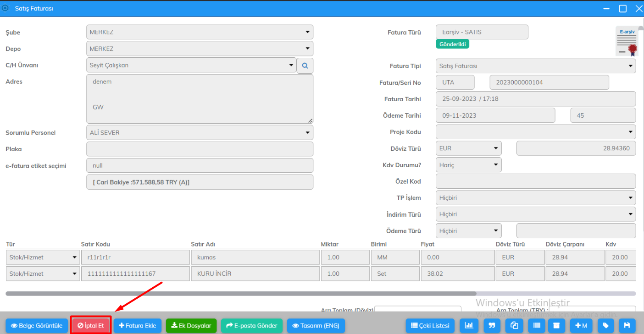The height and width of the screenshot is (334, 644).
Task: Click the İptal Et button
Action: pos(90,326)
